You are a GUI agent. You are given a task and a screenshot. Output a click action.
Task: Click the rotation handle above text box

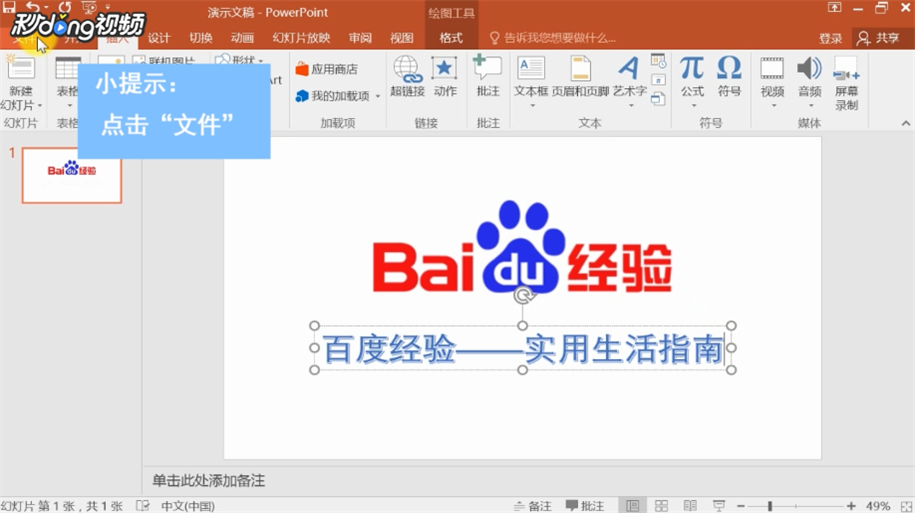pyautogui.click(x=523, y=296)
